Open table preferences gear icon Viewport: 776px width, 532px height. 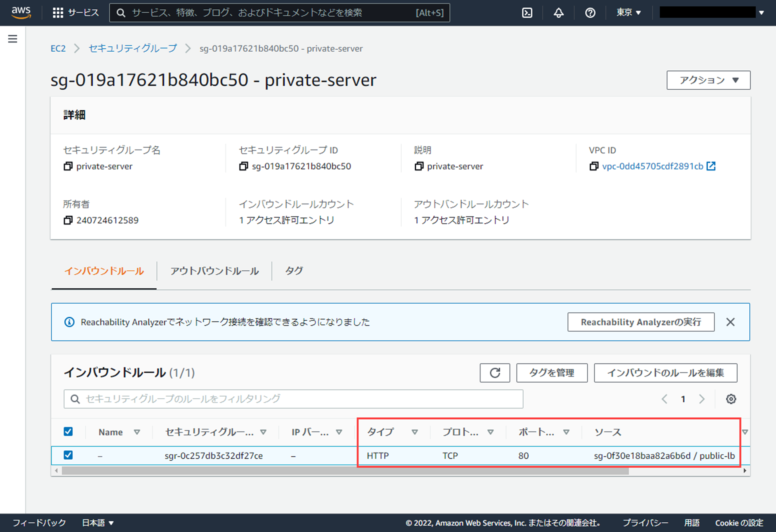tap(731, 399)
